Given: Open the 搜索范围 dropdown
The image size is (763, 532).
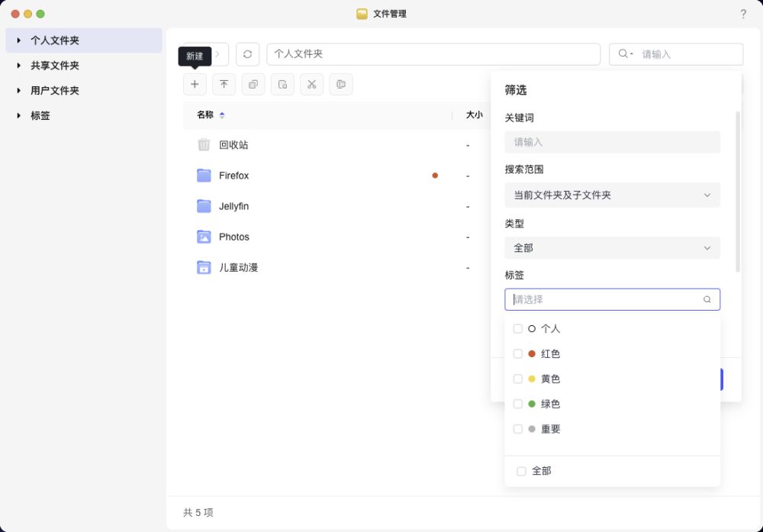Looking at the screenshot, I should (x=612, y=195).
